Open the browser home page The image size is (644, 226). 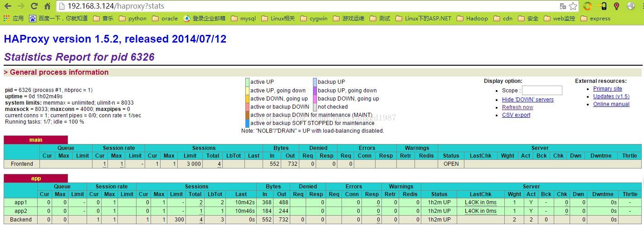(x=47, y=6)
